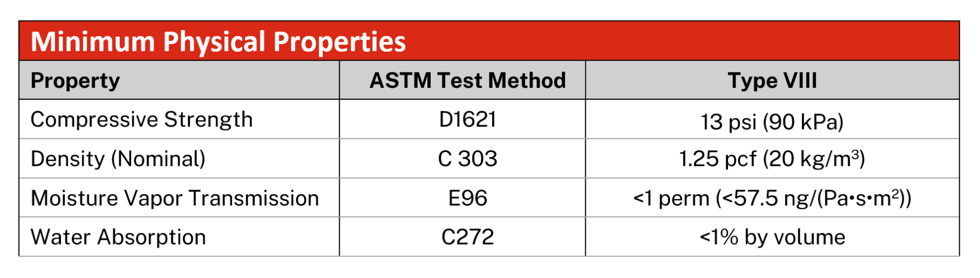Click the Minimum Physical Properties title
980x278 pixels.
(x=218, y=41)
